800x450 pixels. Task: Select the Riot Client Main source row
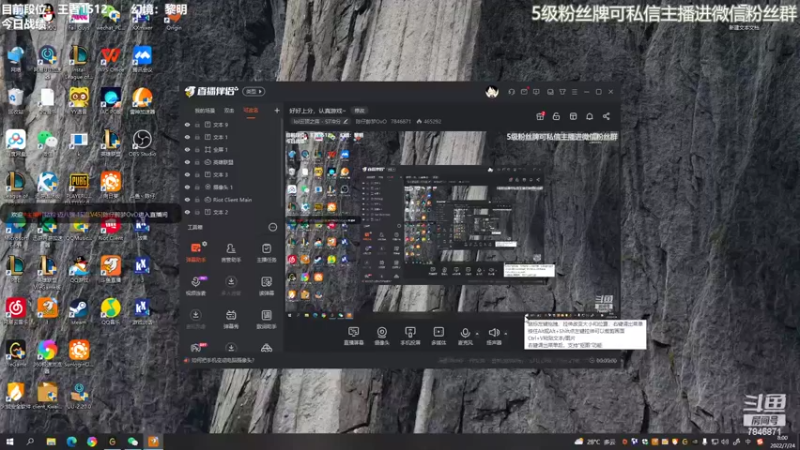[232, 199]
